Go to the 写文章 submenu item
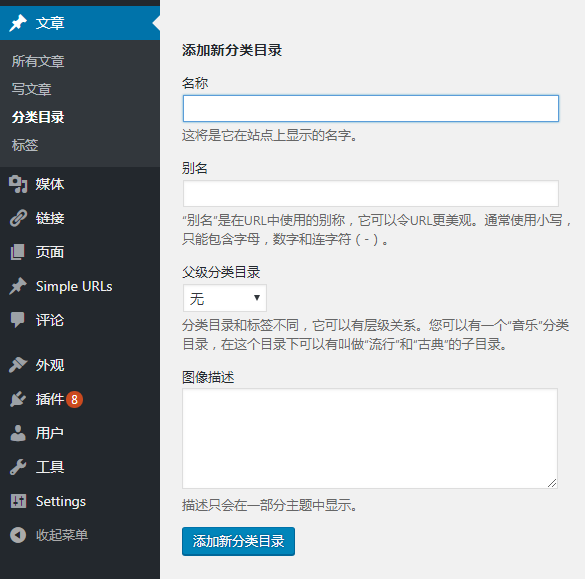 click(x=31, y=90)
